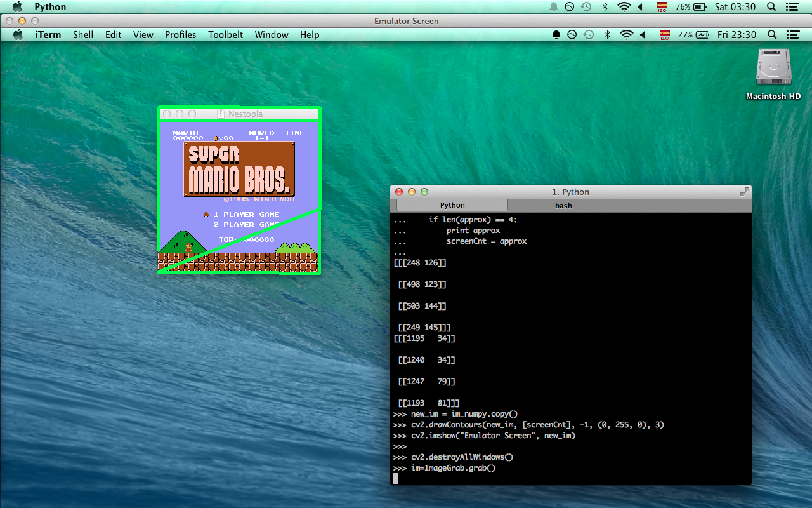Open the Toolbelt menu
This screenshot has width=812, height=508.
click(225, 35)
